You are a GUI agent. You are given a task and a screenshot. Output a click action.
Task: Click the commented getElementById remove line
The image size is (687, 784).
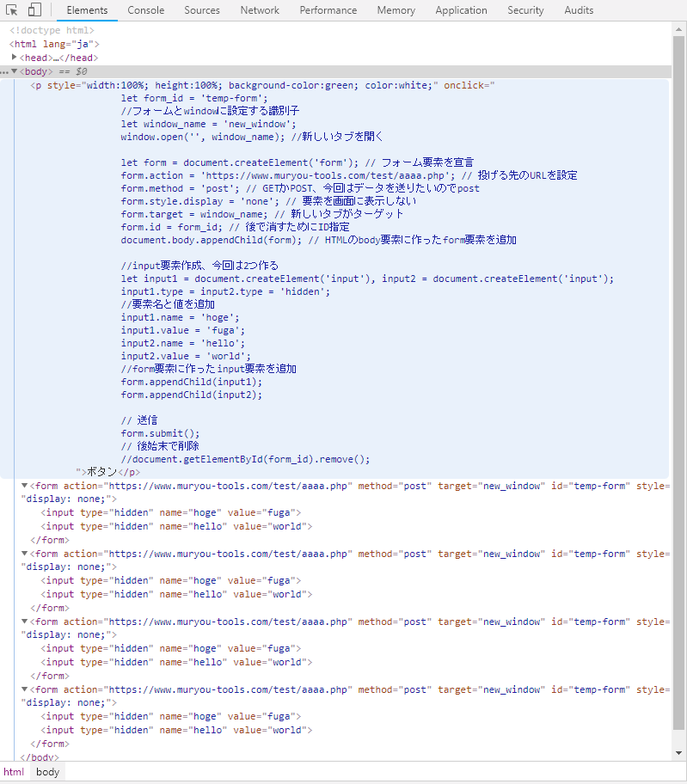245,459
